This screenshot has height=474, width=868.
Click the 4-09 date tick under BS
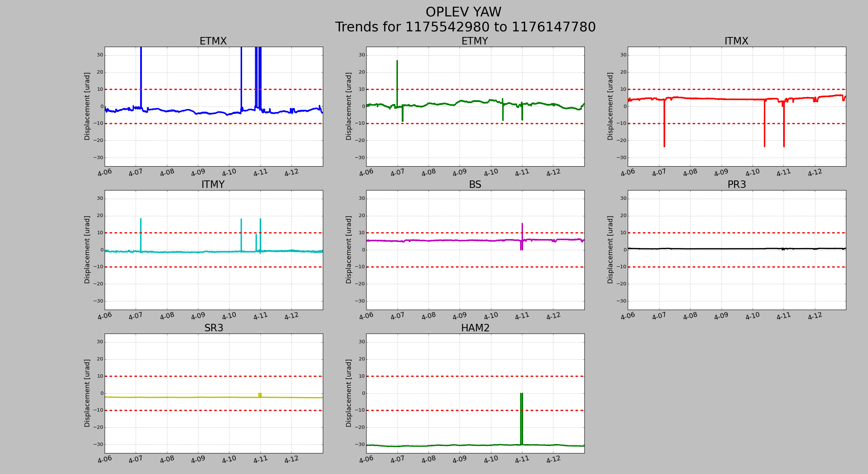pyautogui.click(x=460, y=316)
